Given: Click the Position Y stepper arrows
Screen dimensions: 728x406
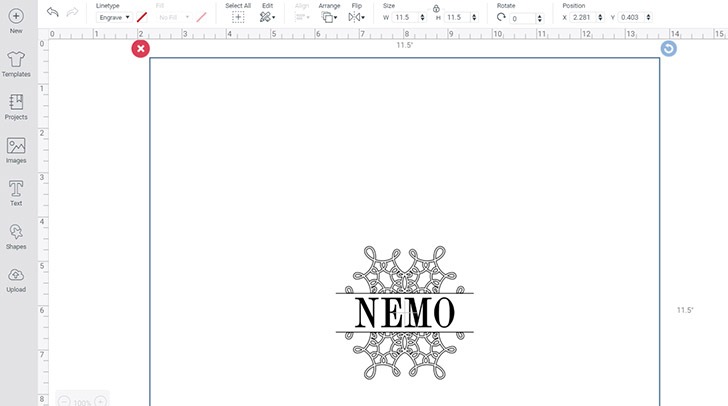Looking at the screenshot, I should click(649, 18).
